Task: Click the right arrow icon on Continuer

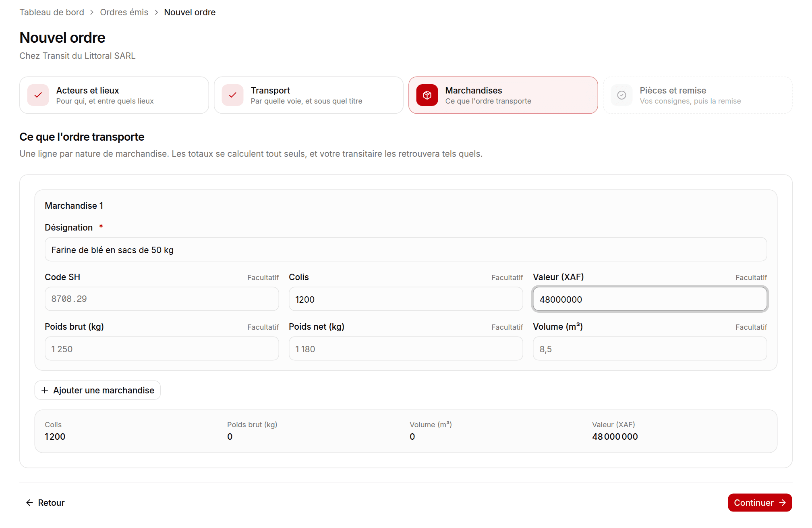Action: point(783,503)
